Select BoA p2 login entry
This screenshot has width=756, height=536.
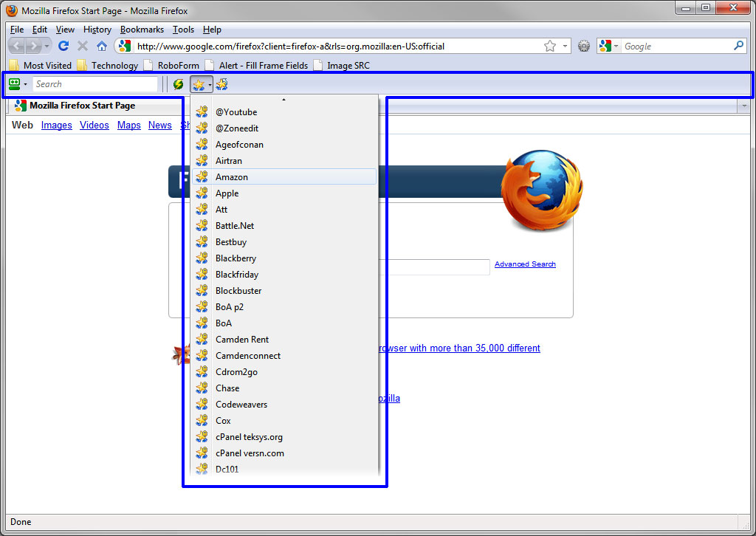(284, 307)
